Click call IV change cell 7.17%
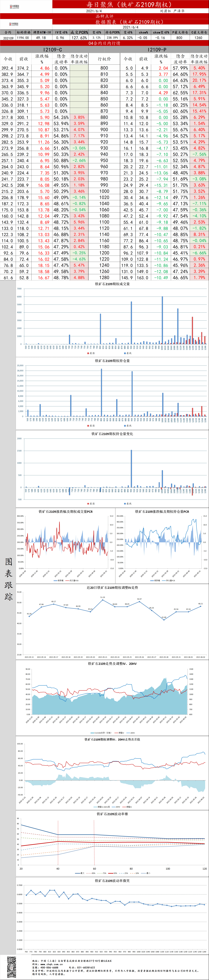Screen dimensions: 209x980 [x=79, y=136]
